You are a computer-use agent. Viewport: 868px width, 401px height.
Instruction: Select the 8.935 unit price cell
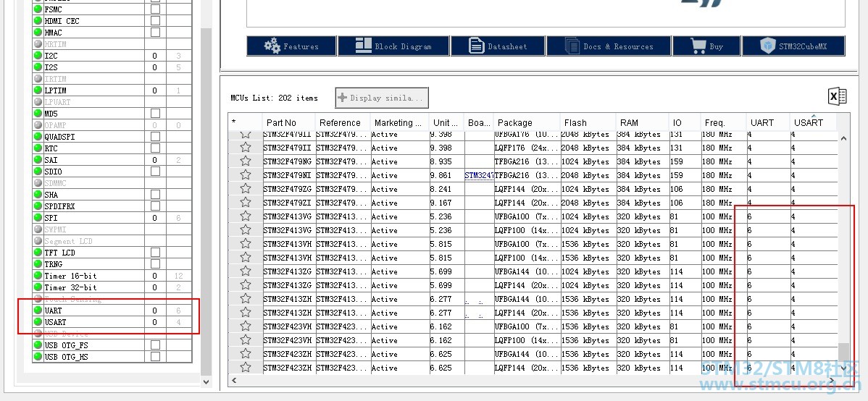[447, 161]
